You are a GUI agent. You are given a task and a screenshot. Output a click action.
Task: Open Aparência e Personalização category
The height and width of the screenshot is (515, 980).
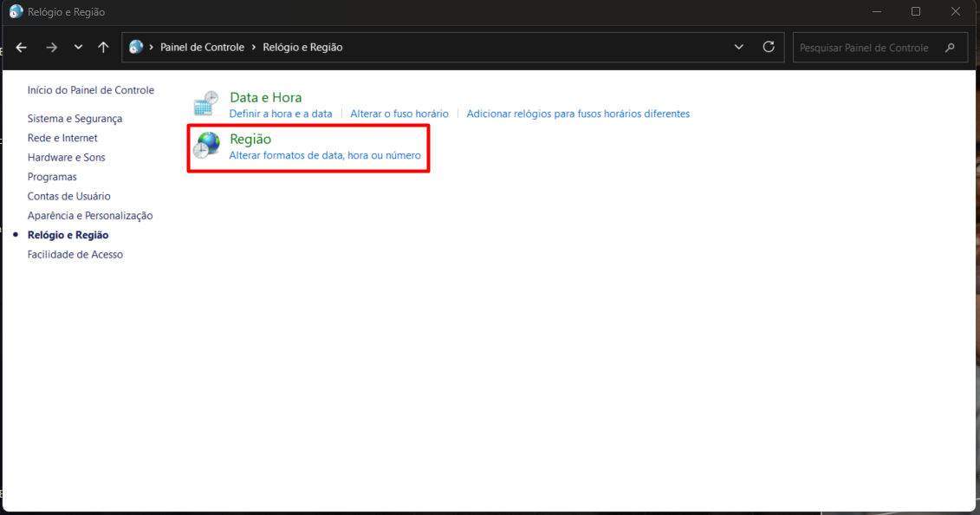click(x=90, y=216)
